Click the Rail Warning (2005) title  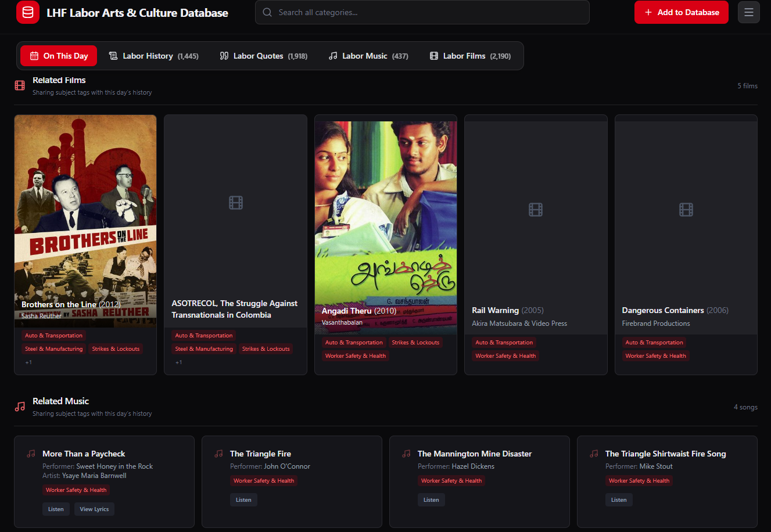(x=508, y=311)
